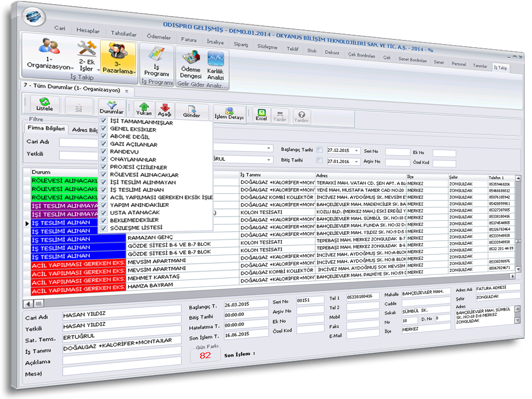This screenshot has width=532, height=399.
Task: Click the round application logo button
Action: click(x=34, y=16)
